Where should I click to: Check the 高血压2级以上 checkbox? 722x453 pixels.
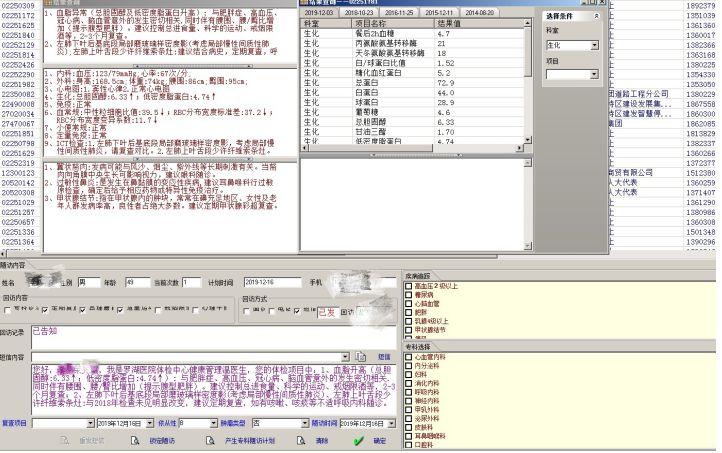pyautogui.click(x=409, y=285)
